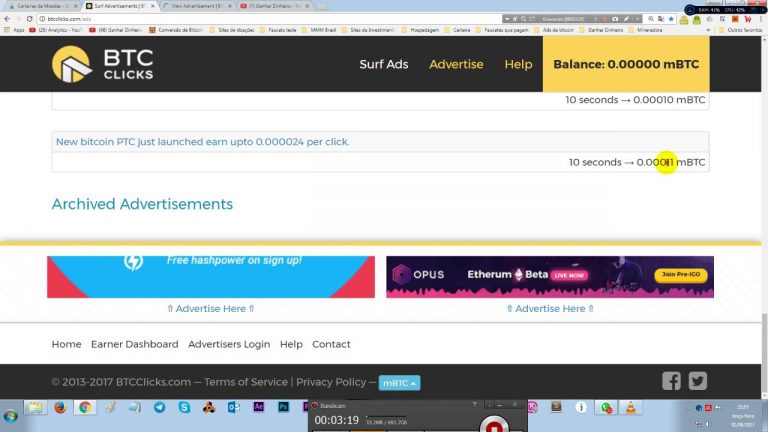Click the page's vertical scrollbar thumb
768x432 pixels.
point(765,354)
